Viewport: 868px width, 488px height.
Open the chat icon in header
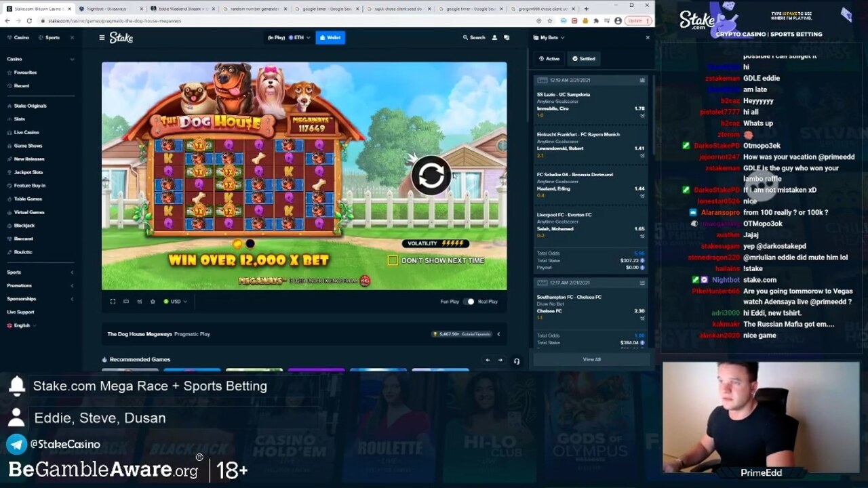pos(507,38)
